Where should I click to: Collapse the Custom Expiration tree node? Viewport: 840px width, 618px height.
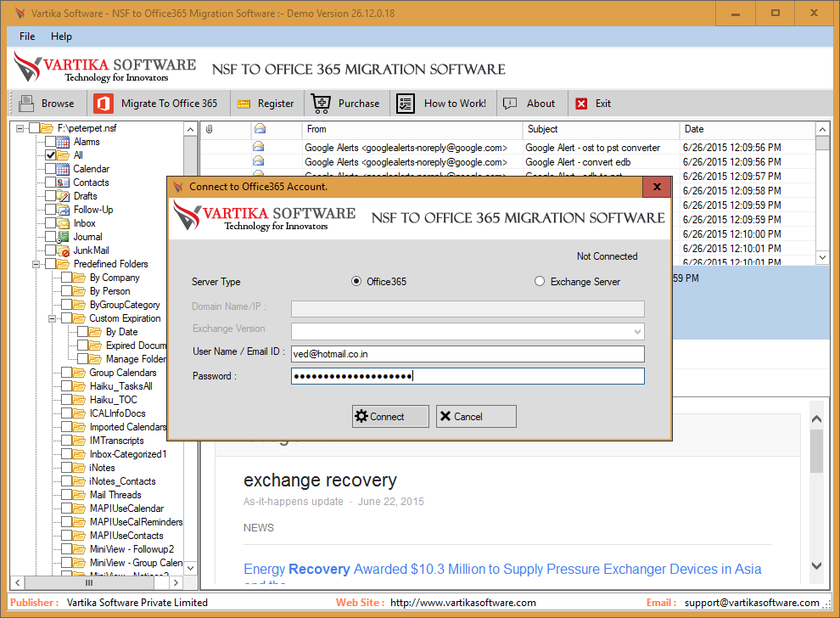pos(52,318)
